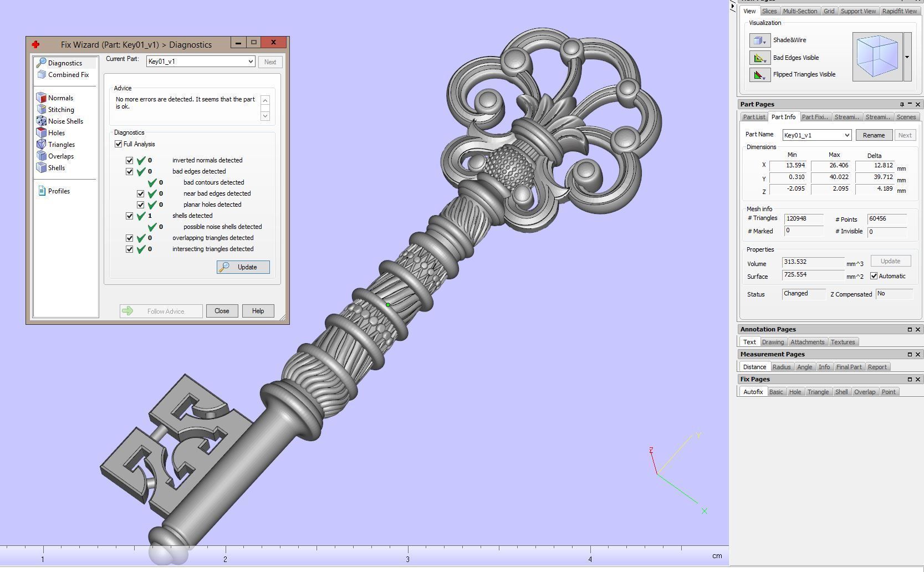
Task: Click the Flipped Triangles Visible icon
Action: 759,75
